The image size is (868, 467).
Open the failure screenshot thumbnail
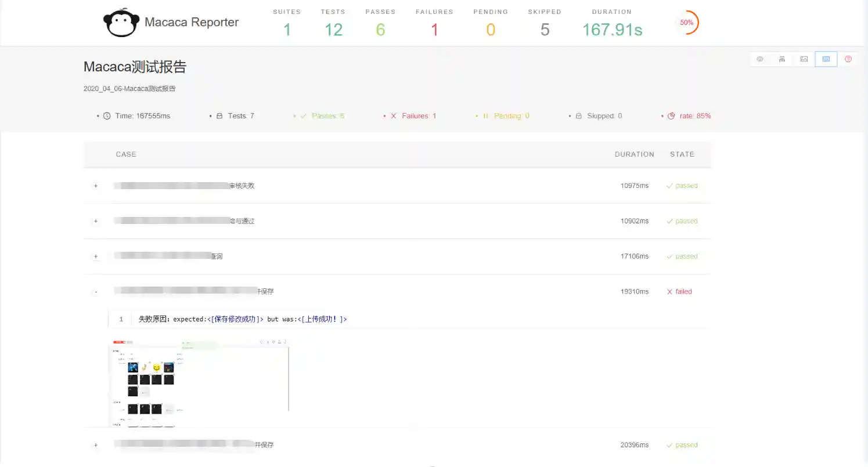(x=199, y=383)
